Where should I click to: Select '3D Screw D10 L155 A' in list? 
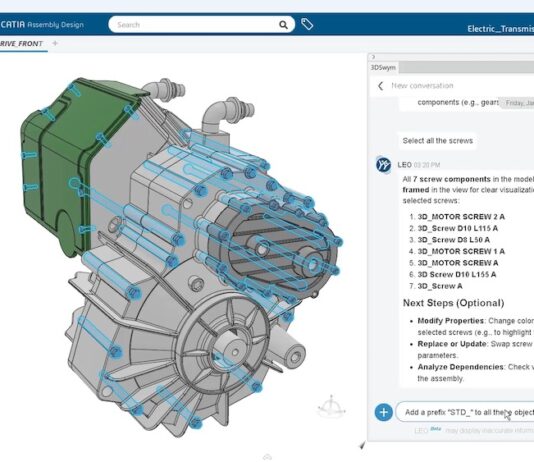[x=457, y=275]
